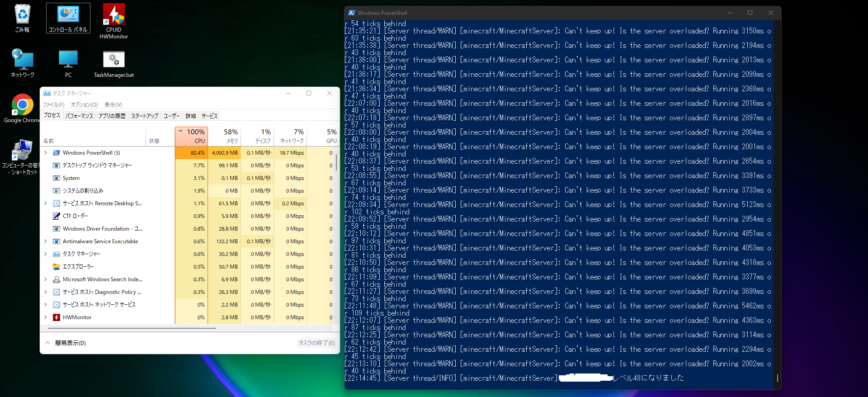Open オプション(O) menu in Task Manager
This screenshot has height=397, width=868.
(84, 105)
